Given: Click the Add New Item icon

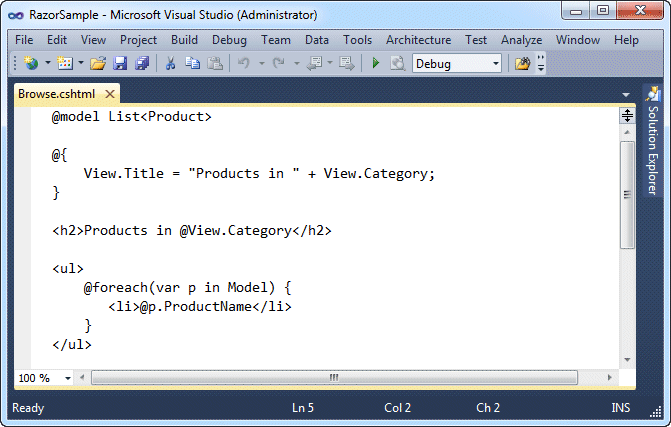Looking at the screenshot, I should [x=65, y=64].
